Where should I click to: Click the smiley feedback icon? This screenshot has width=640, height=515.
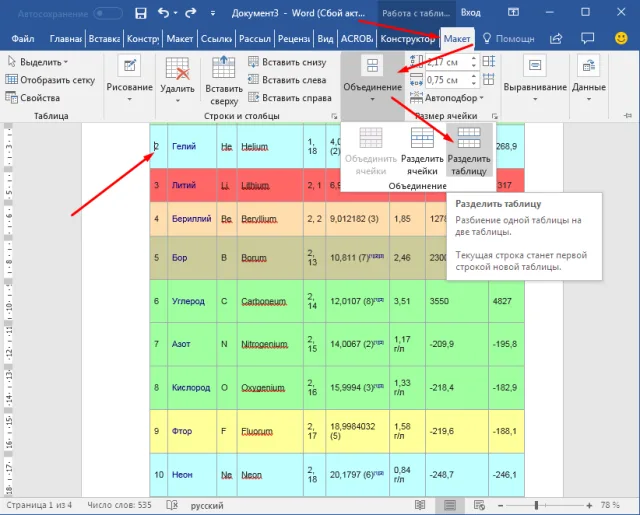pyautogui.click(x=621, y=38)
